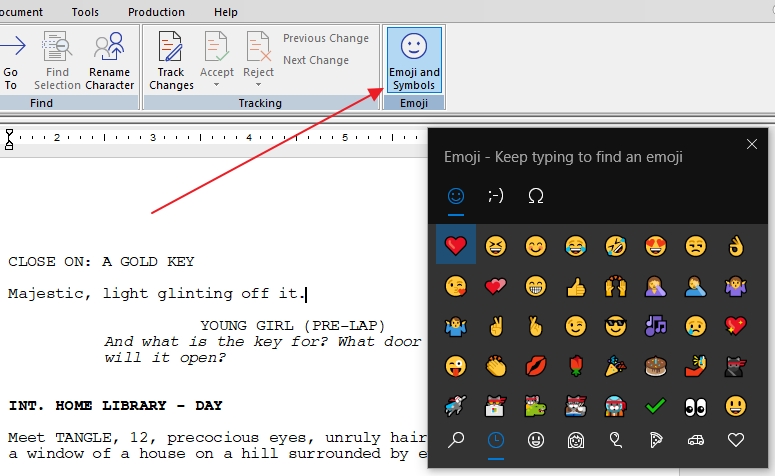Switch to the Omega symbols tab
The height and width of the screenshot is (476, 775).
click(536, 196)
